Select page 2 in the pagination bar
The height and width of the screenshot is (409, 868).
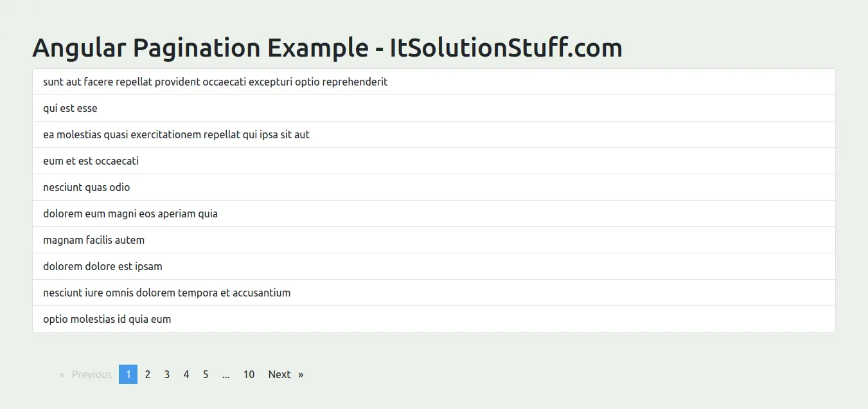point(148,374)
